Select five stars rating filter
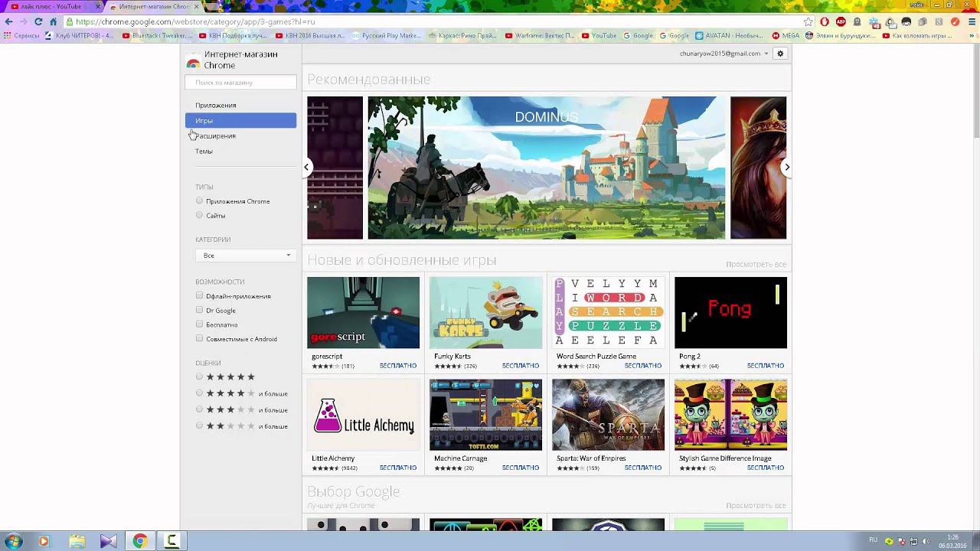The image size is (980, 551). (x=199, y=377)
